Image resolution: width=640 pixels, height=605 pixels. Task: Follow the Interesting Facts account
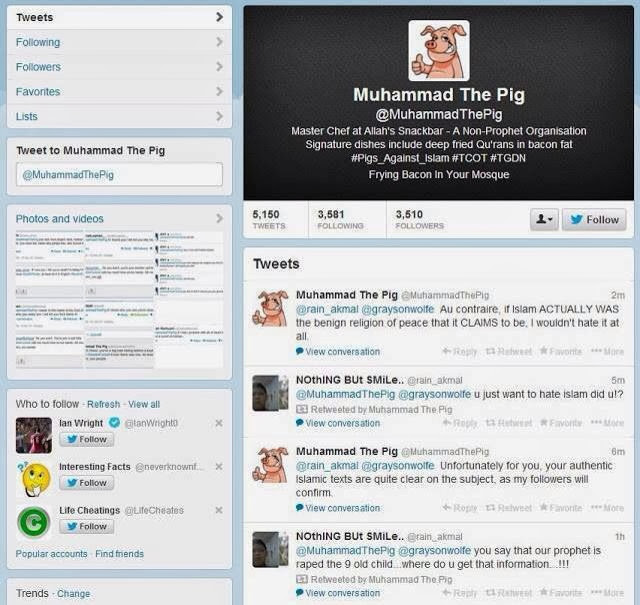coord(87,483)
